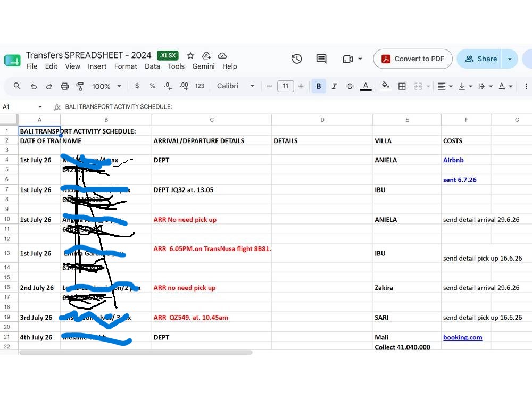Open the Edit menu
This screenshot has height=399, width=532.
point(51,66)
